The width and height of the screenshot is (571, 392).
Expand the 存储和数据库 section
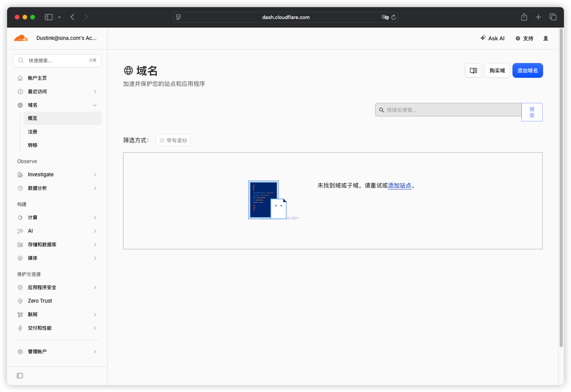pyautogui.click(x=57, y=245)
